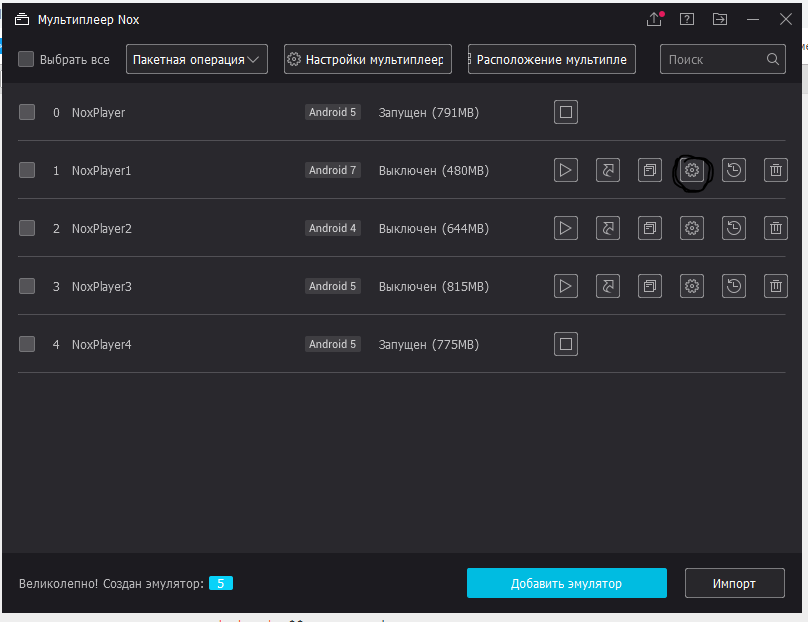Click status Выключен (644MB)
The height and width of the screenshot is (622, 808).
pyautogui.click(x=434, y=228)
